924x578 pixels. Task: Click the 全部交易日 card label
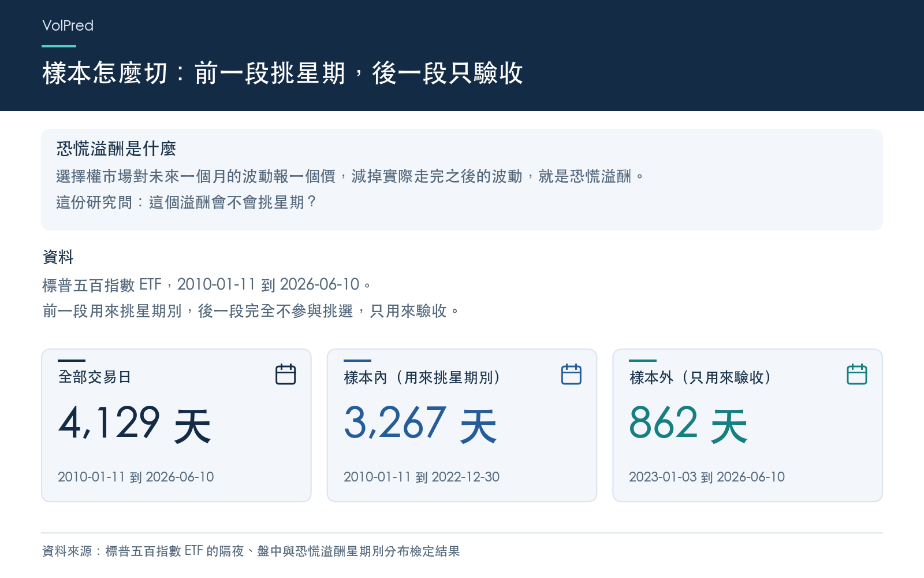95,377
